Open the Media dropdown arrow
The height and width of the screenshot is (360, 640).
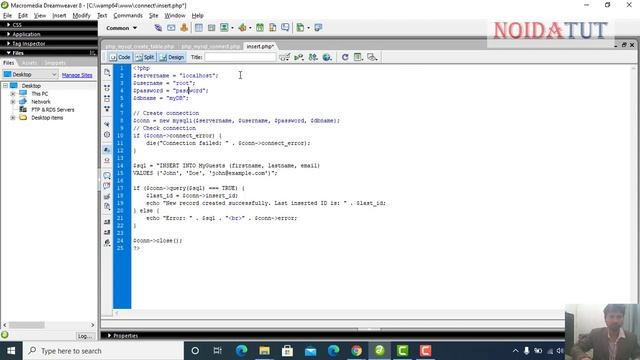click(x=250, y=28)
